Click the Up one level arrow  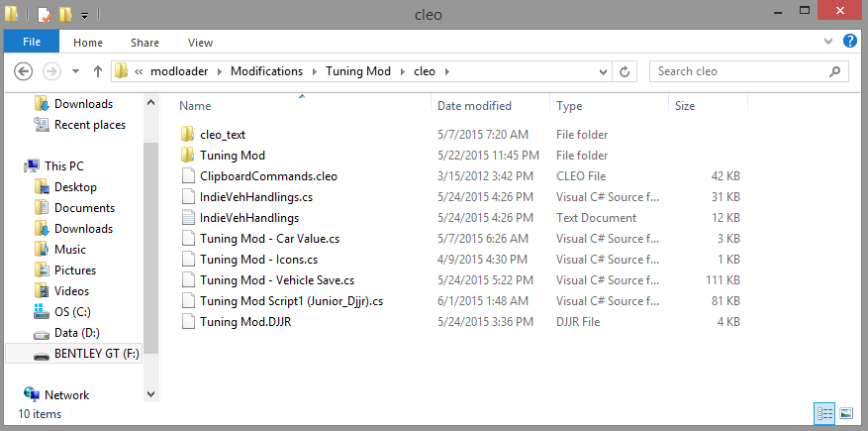98,71
